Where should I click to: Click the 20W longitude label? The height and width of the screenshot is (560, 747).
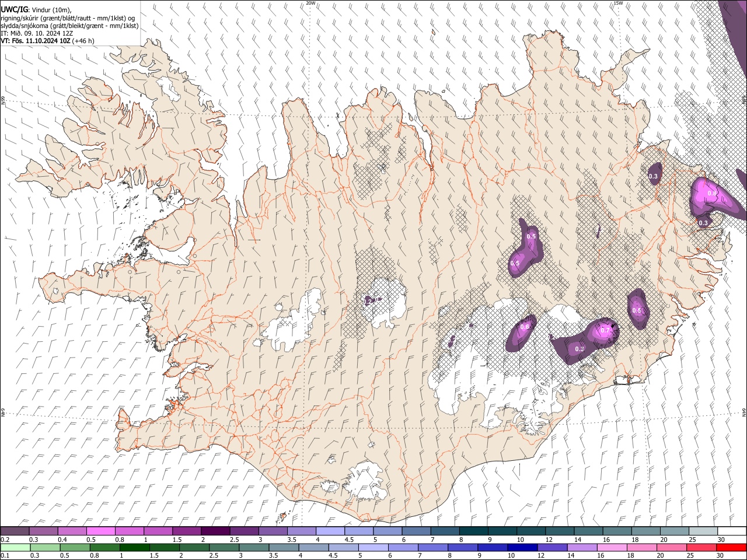coord(311,3)
